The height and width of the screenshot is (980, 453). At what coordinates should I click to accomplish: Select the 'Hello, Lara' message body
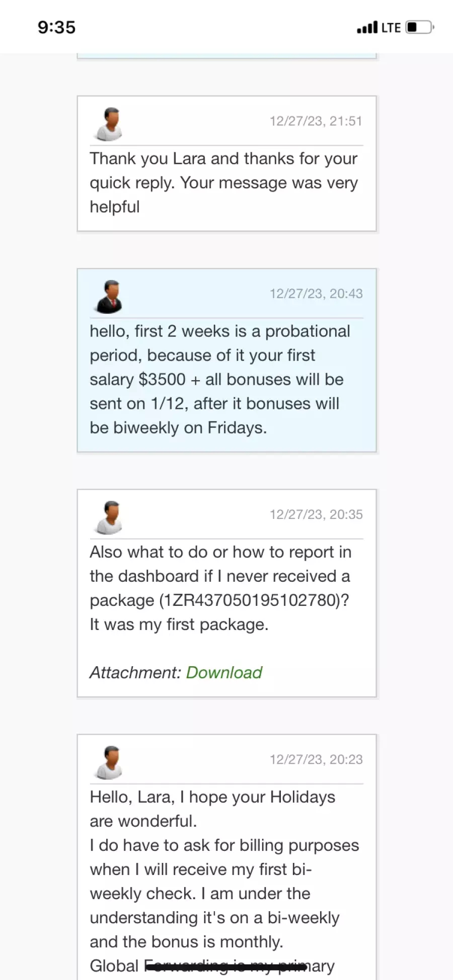224,881
